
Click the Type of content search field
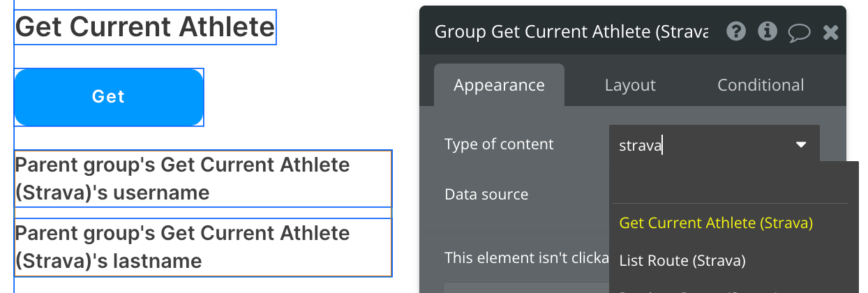click(x=698, y=145)
